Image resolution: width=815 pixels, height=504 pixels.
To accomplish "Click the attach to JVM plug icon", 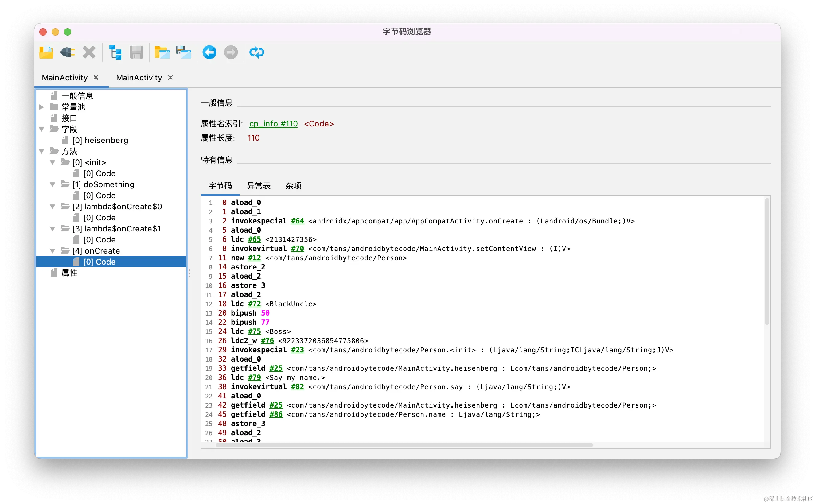I will click(67, 52).
